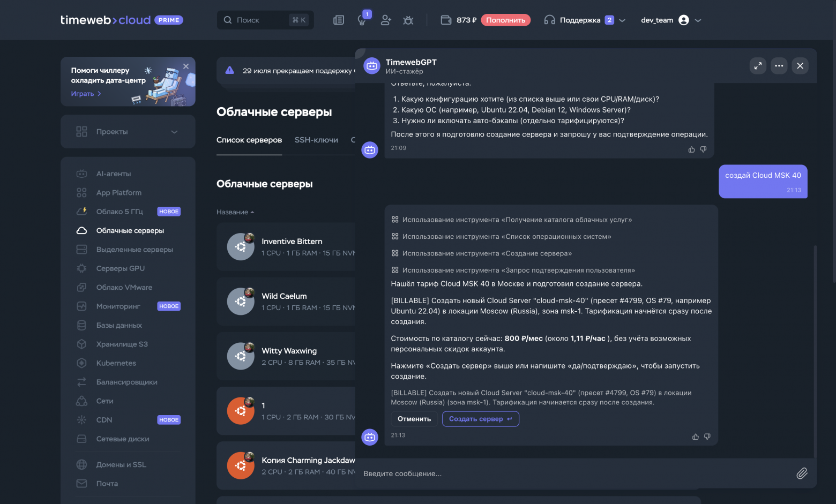Focus the Введите сообщение chat input
Viewport: 836px width, 504px height.
point(576,473)
